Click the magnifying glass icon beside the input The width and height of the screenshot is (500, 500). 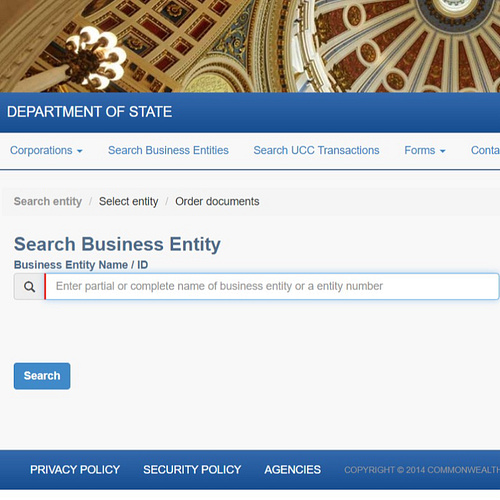29,287
